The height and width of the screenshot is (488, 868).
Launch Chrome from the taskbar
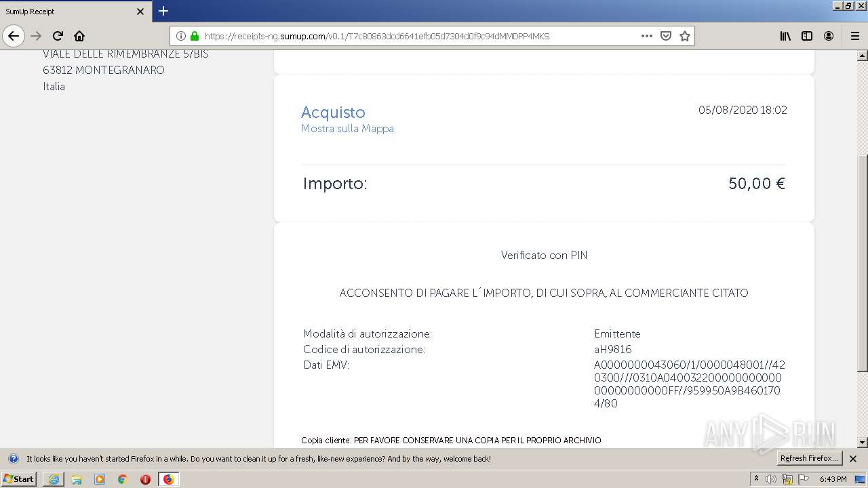coord(123,479)
